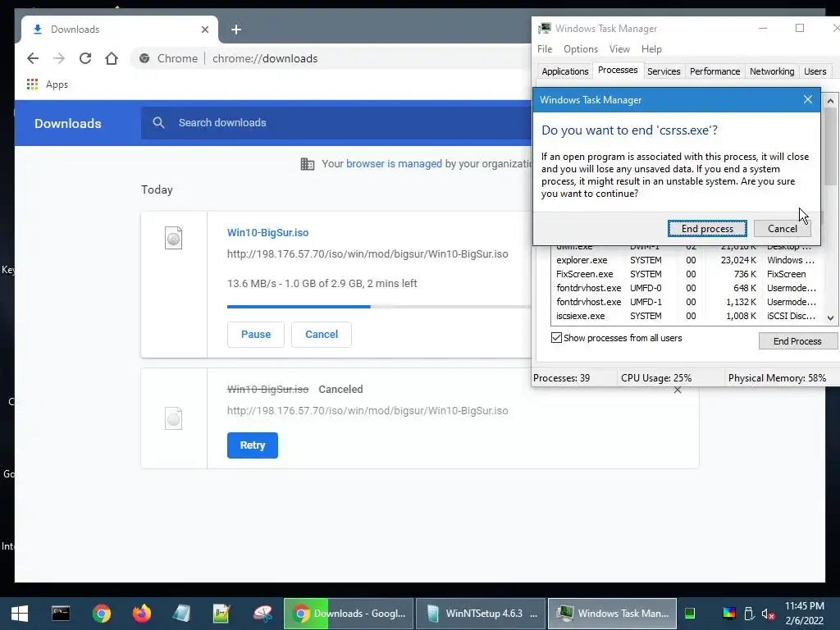Remove the canceled download from list

pyautogui.click(x=678, y=390)
